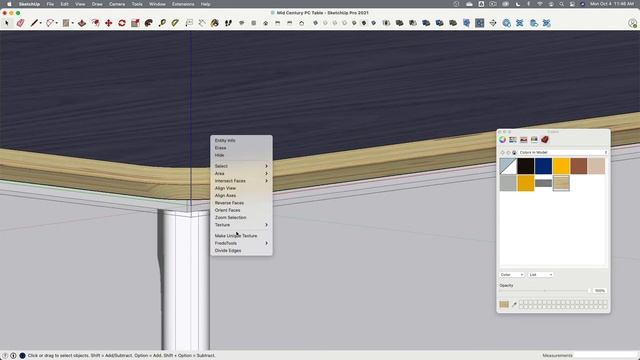Viewport: 640px width, 360px height.
Task: Click the Measurements input box
Action: tap(605, 356)
